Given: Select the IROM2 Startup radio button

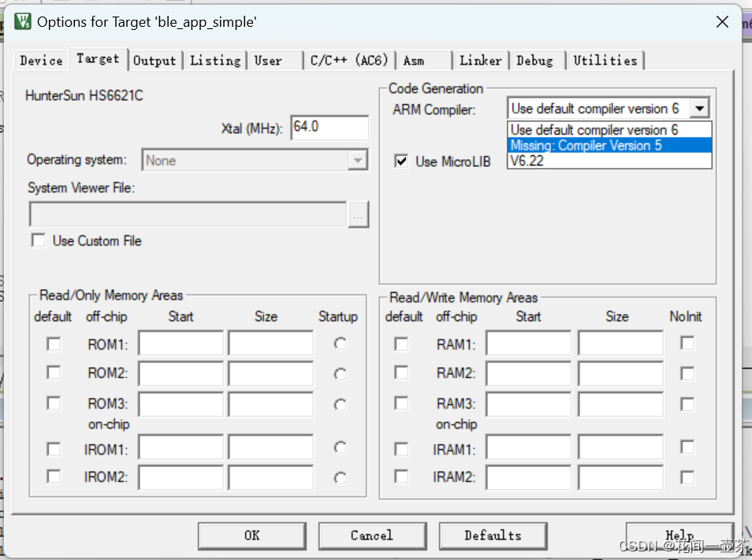Looking at the screenshot, I should pyautogui.click(x=340, y=477).
